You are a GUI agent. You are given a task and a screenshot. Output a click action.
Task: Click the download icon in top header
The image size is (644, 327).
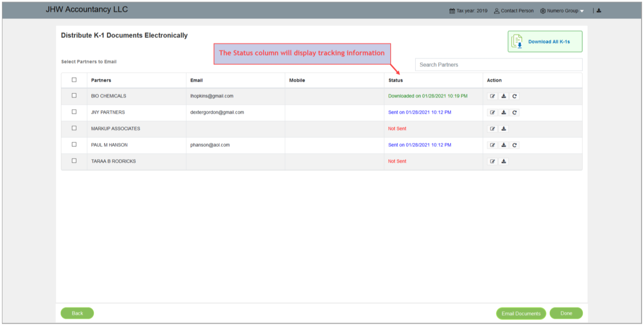click(599, 11)
